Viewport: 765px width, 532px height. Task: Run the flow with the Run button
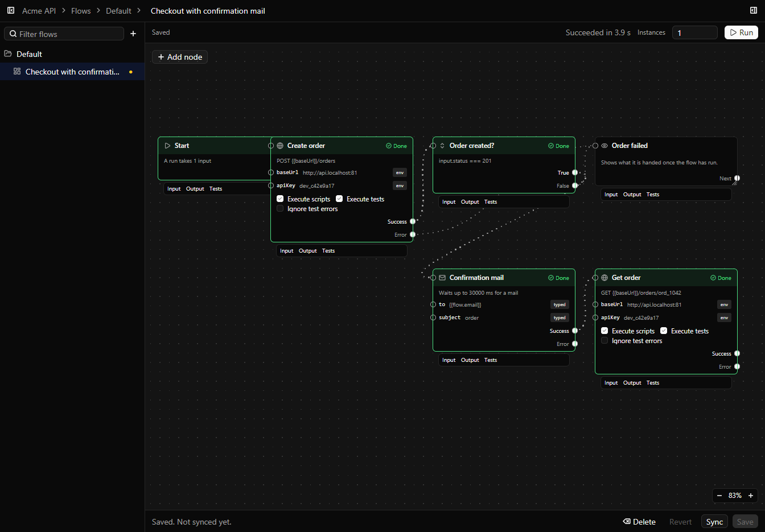point(741,32)
